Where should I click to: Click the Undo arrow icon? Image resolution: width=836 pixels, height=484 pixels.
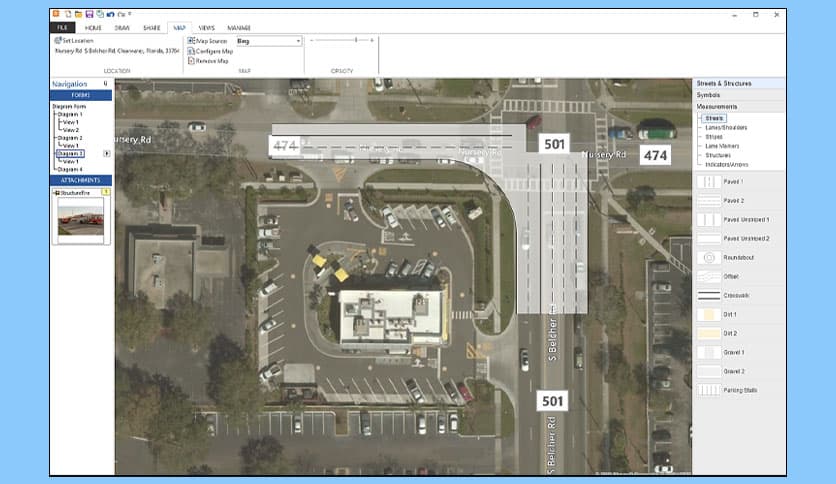pos(110,14)
